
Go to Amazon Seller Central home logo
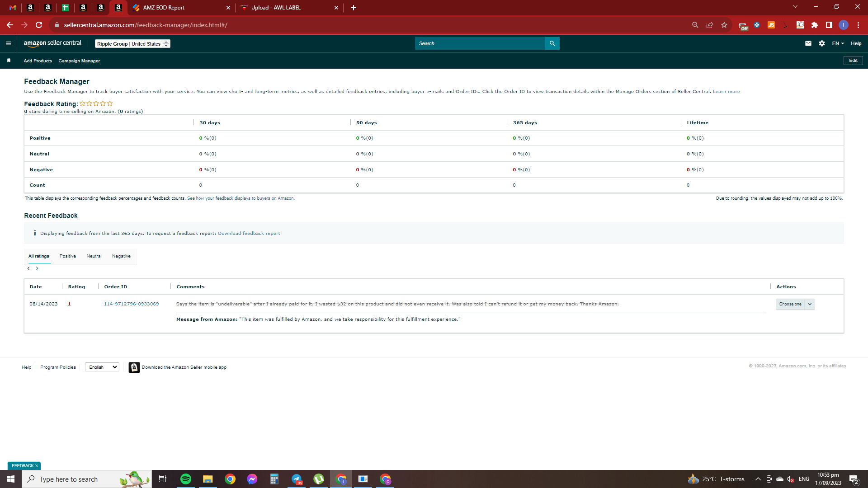(x=52, y=43)
